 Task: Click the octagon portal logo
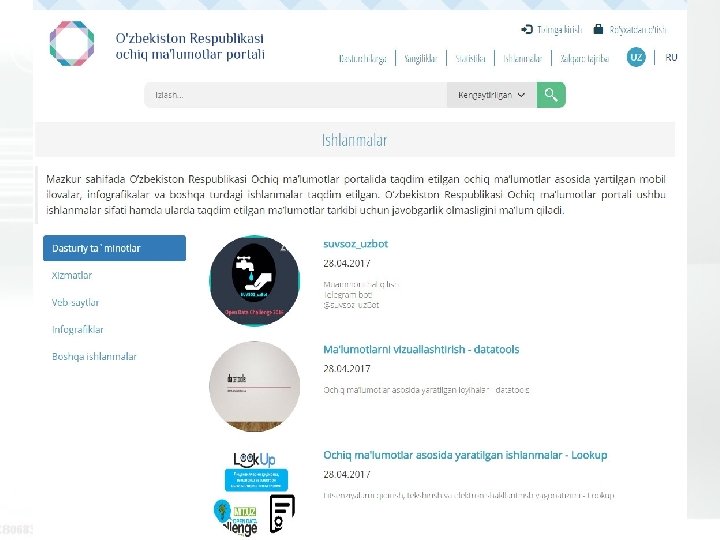pos(72,44)
